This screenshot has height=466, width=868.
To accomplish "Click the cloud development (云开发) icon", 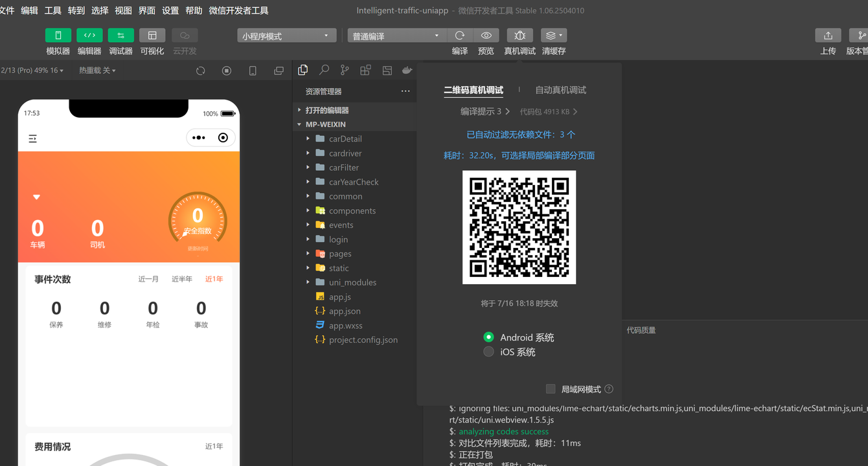I will [185, 36].
